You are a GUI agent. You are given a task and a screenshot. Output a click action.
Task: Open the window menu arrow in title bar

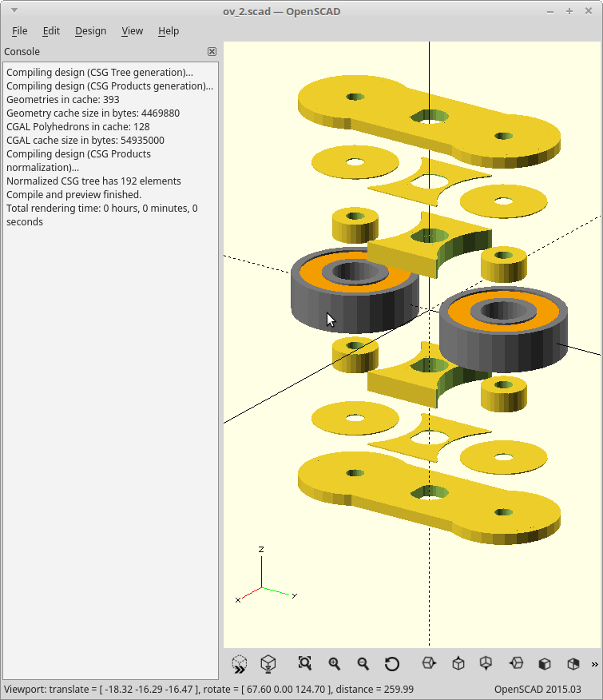click(x=14, y=10)
